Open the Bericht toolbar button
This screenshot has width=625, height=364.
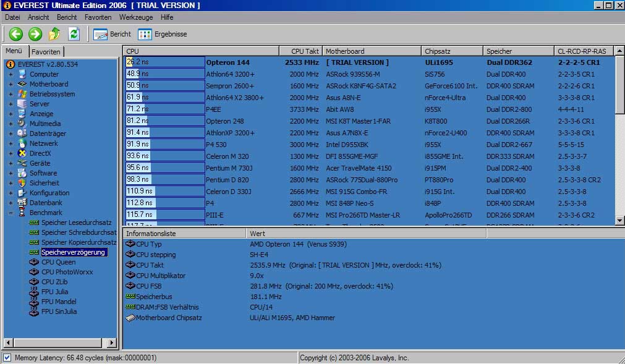[x=112, y=34]
